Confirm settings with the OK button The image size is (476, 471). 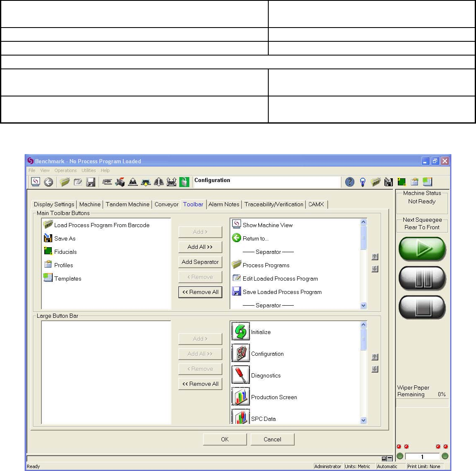[225, 439]
